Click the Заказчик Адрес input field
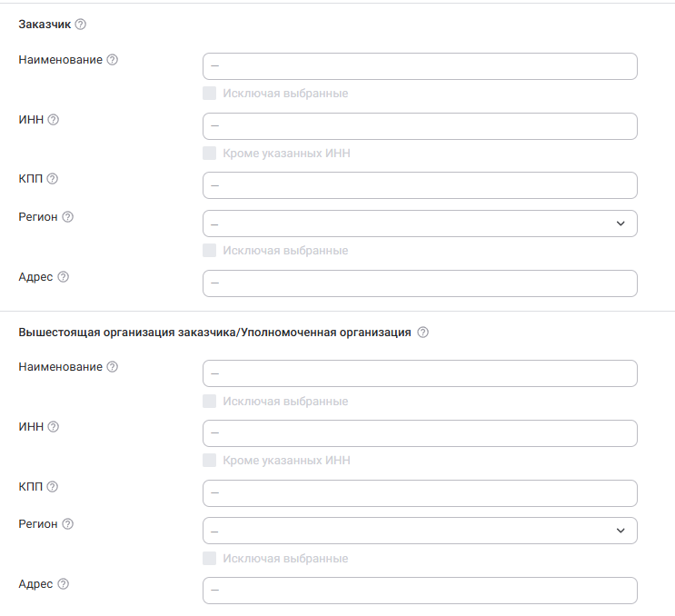Screen dimensions: 675x616 (420, 283)
